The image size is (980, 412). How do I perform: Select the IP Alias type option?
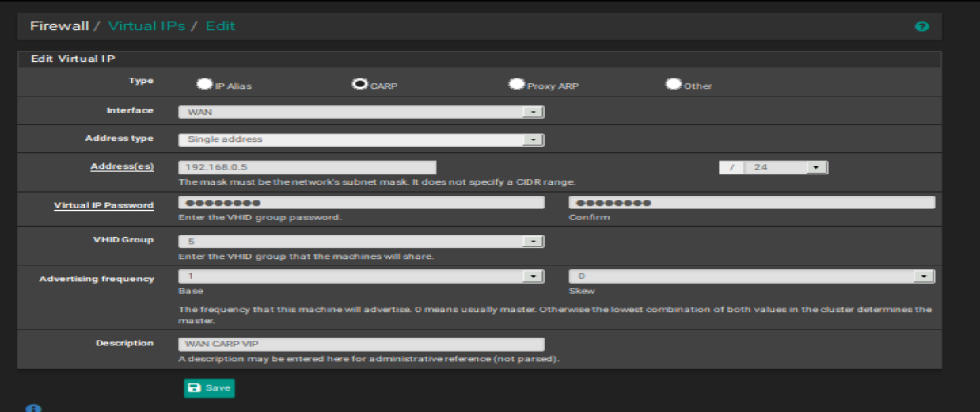(204, 83)
